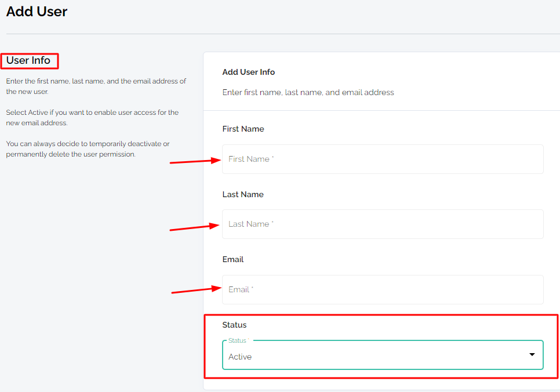This screenshot has height=392, width=560.
Task: Click the card subtitle about email address
Action: tap(308, 93)
